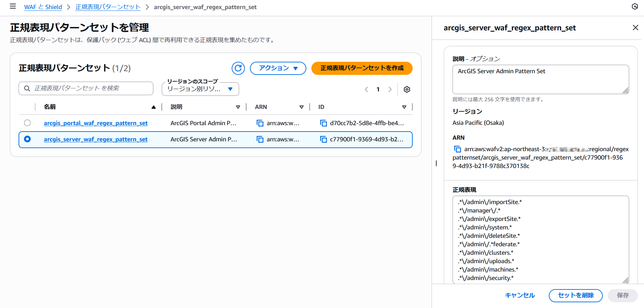Select the arcgis_server_waf_regex_pattern_set radio button
644x308 pixels.
[27, 139]
